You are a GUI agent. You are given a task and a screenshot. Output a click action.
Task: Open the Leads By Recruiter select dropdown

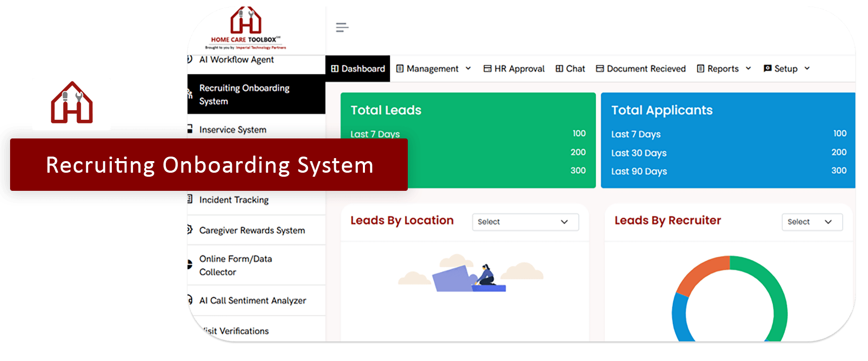pos(812,222)
